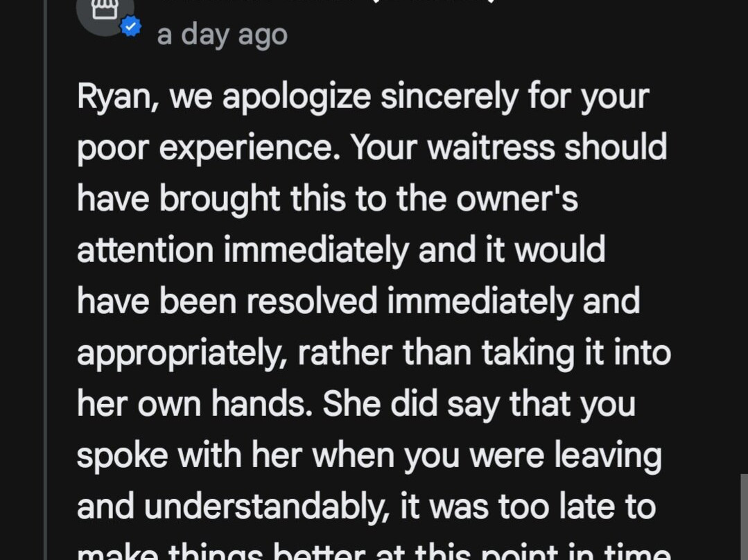Click the scrollbar thumb on right edge
Screen dimensions: 748x560
[743, 516]
